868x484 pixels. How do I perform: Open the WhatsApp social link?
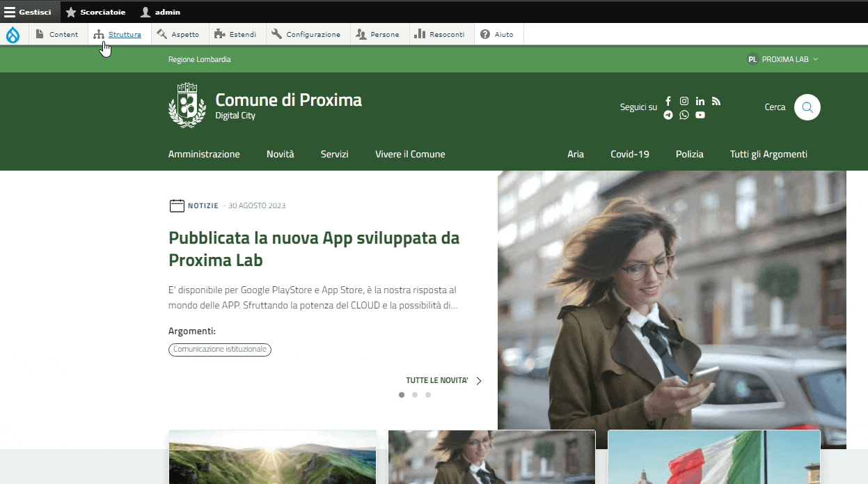pos(684,115)
